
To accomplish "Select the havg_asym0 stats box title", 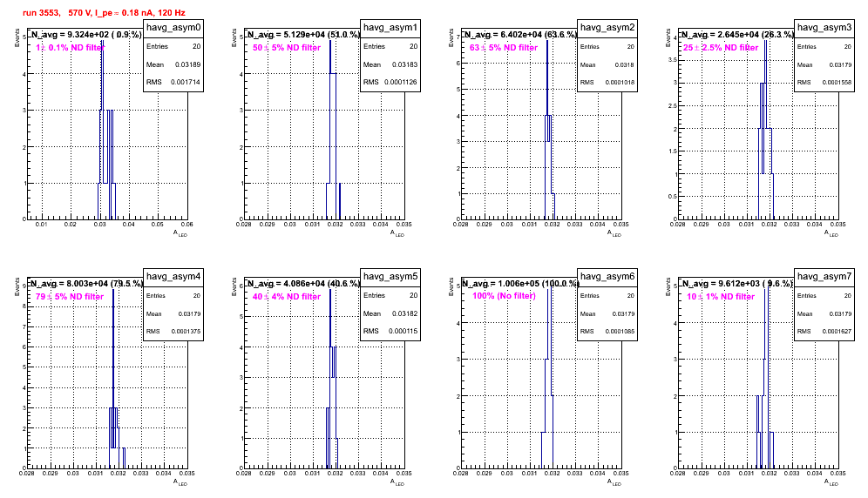I will [173, 28].
